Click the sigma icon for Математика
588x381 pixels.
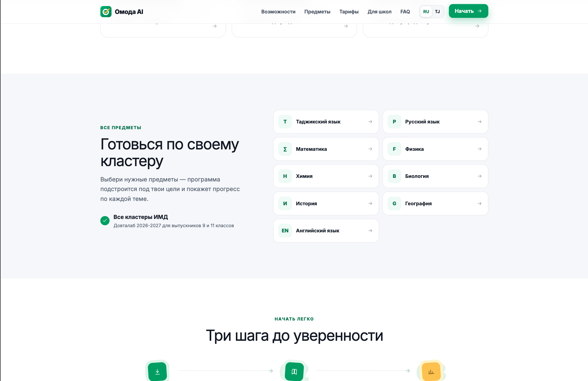coord(285,149)
